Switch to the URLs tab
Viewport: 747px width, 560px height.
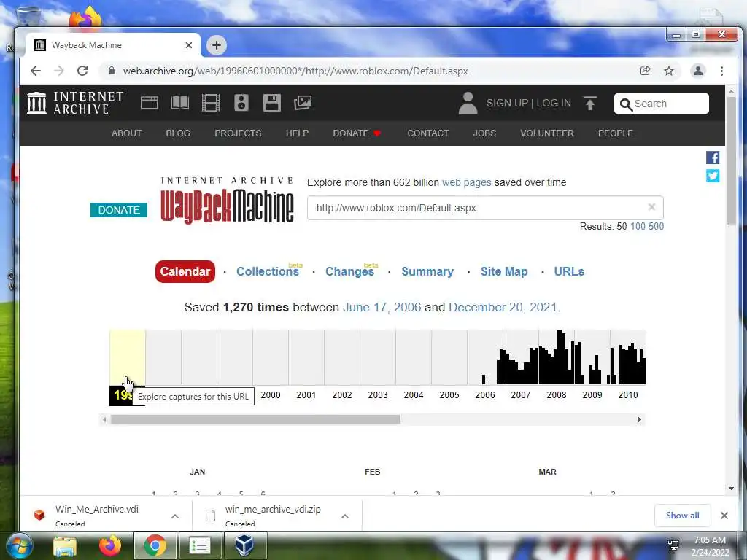(569, 271)
